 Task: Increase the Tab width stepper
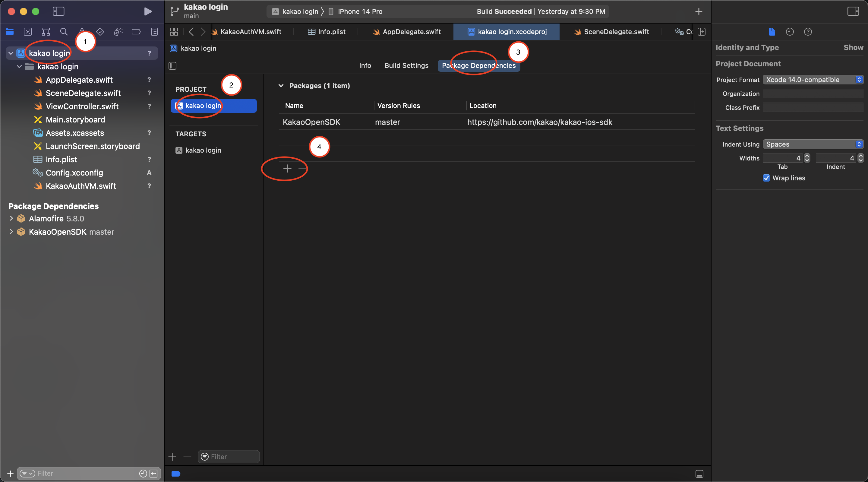pyautogui.click(x=807, y=156)
